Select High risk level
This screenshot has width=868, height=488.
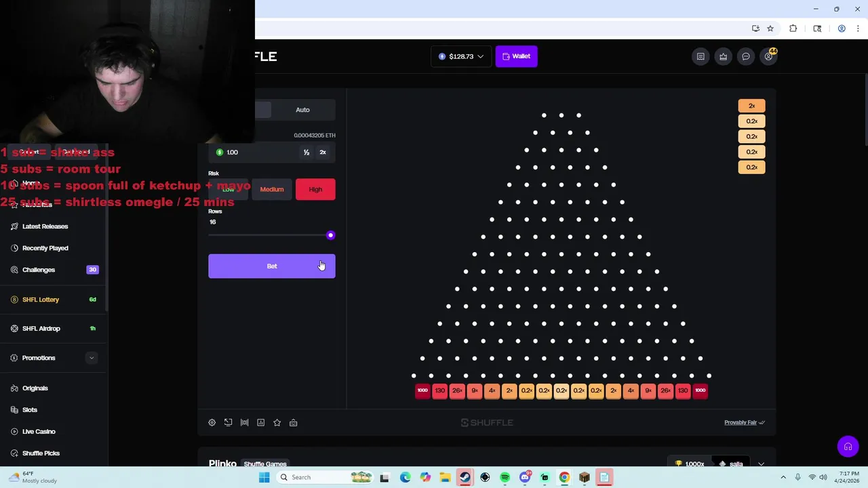pyautogui.click(x=315, y=189)
